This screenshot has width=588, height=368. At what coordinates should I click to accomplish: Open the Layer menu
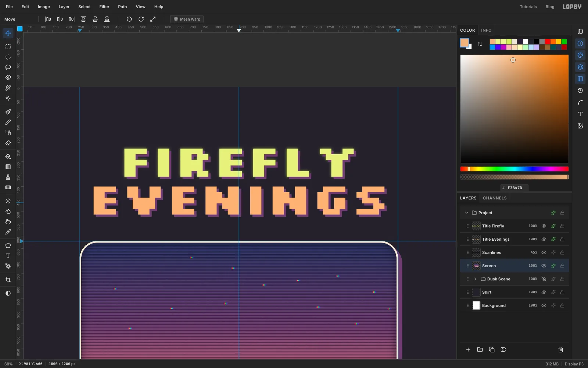pos(64,7)
